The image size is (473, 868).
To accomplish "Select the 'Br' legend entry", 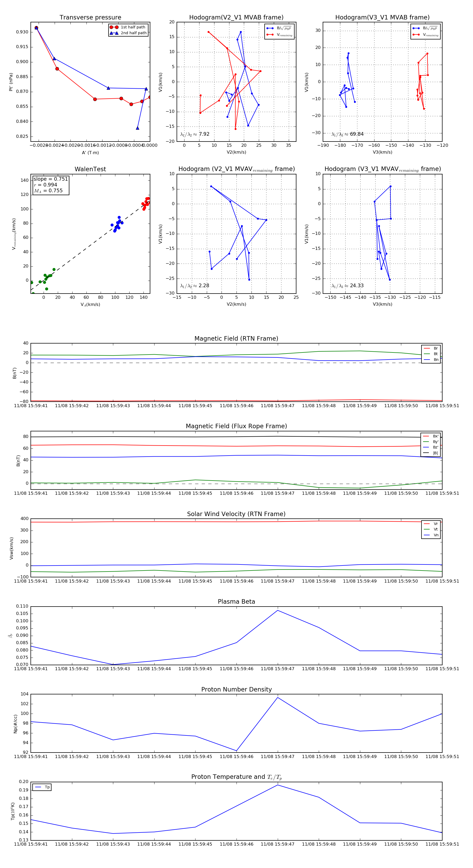I will pos(431,349).
